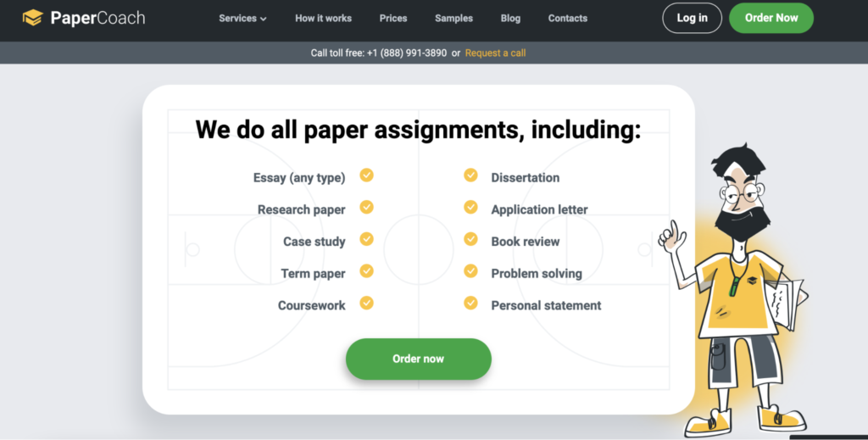Click the checkmark icon next to Case study

tap(366, 239)
